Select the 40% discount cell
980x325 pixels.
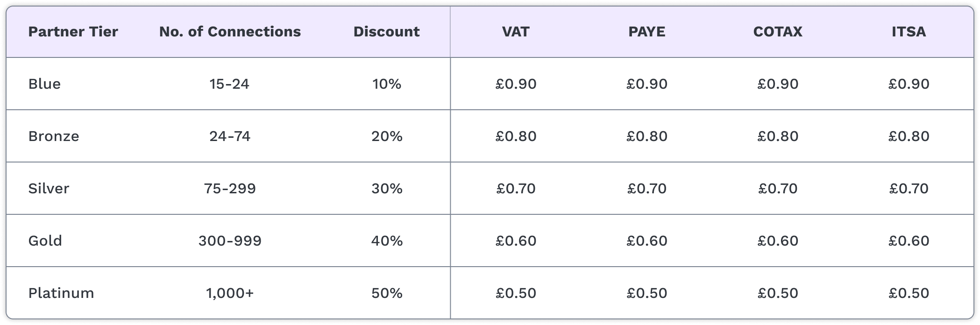(387, 241)
